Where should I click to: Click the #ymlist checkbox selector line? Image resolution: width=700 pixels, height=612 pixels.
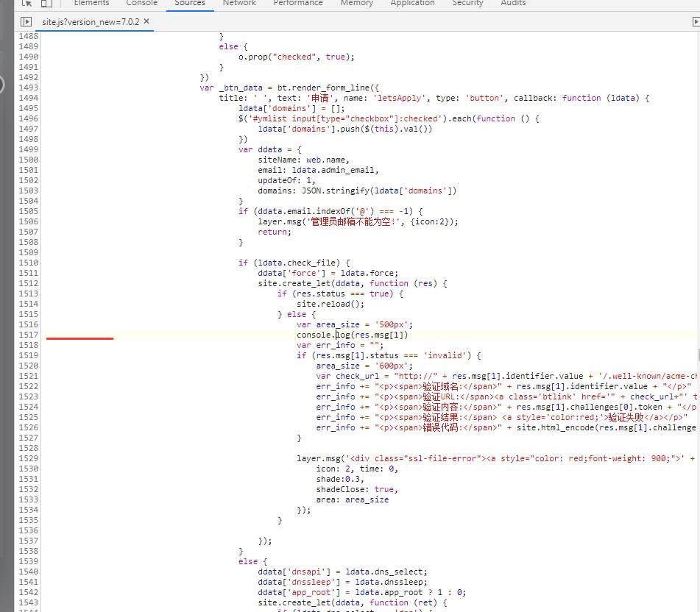[x=389, y=118]
